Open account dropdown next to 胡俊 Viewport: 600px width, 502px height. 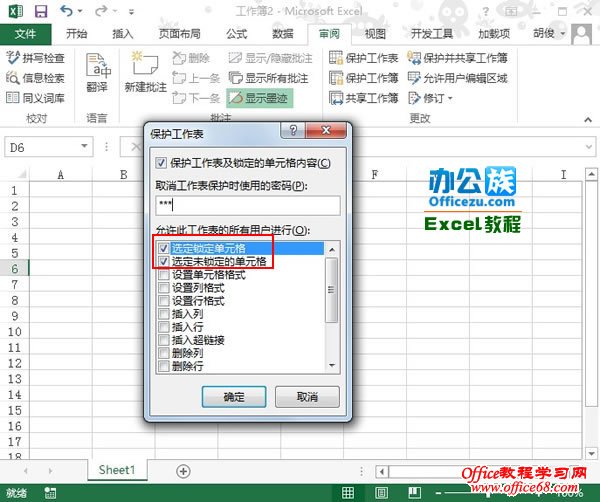[563, 34]
